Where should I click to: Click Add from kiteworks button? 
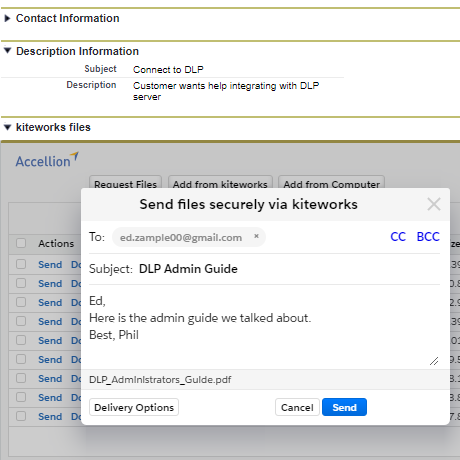pos(220,182)
